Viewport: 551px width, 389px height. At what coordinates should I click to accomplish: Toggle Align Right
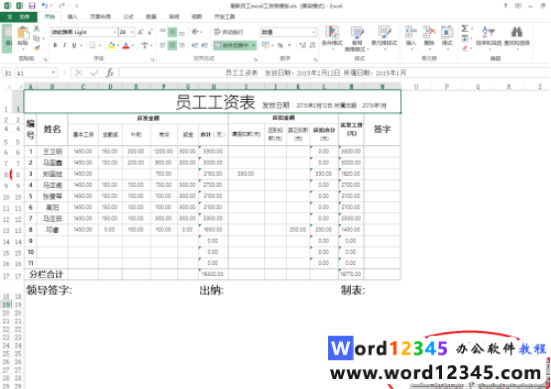click(182, 45)
